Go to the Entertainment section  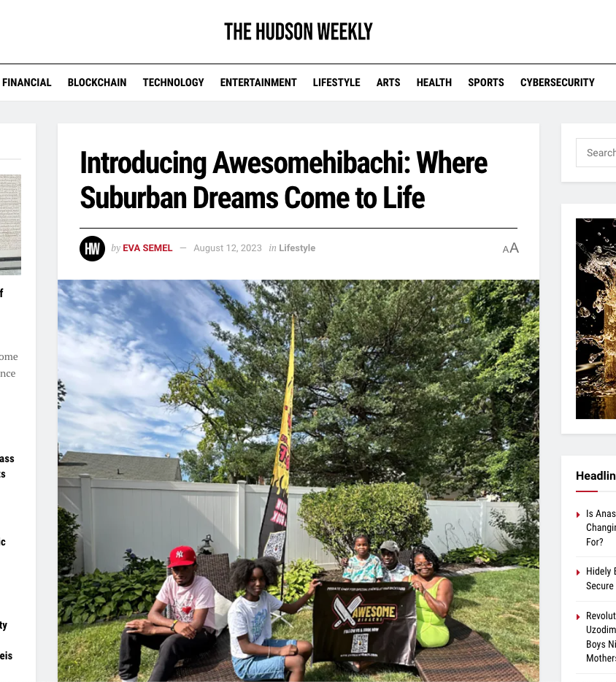tap(258, 83)
